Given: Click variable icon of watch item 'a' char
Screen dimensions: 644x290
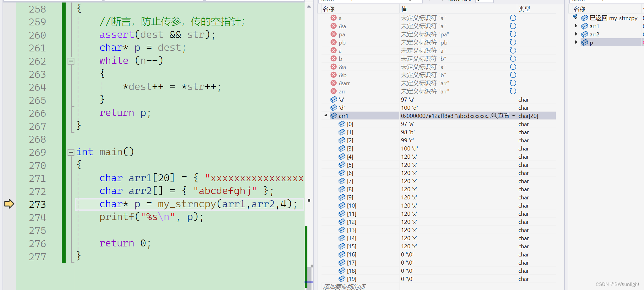Looking at the screenshot, I should click(x=333, y=99).
